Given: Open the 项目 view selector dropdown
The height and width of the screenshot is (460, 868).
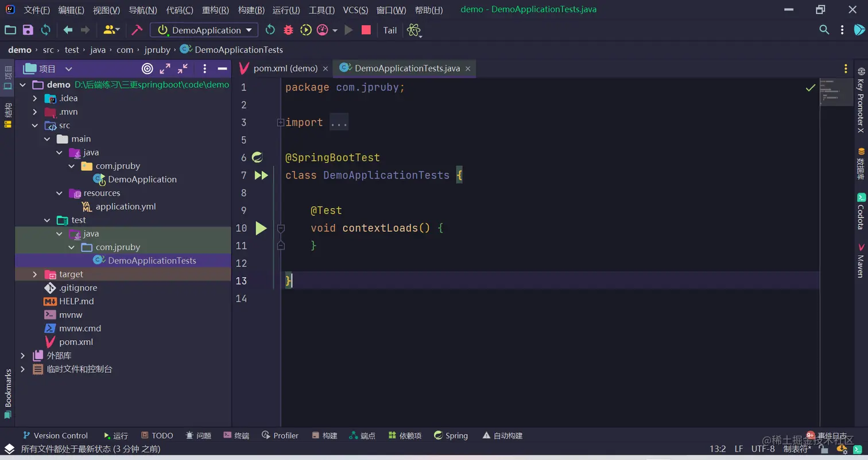Looking at the screenshot, I should 48,69.
